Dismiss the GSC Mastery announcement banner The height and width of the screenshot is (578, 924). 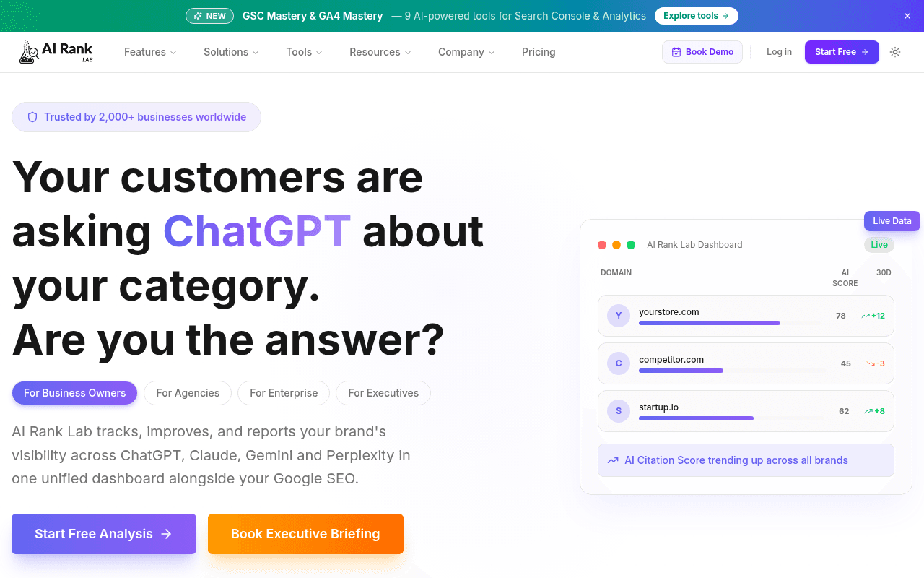tap(907, 16)
